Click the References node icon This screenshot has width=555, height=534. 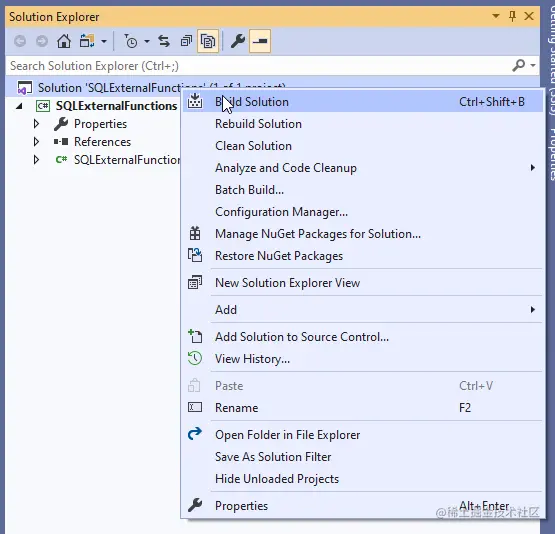coord(61,142)
